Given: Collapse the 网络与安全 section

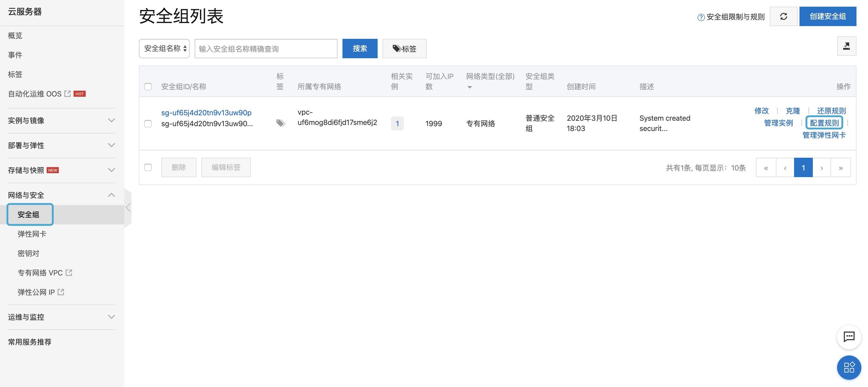Looking at the screenshot, I should (61, 195).
